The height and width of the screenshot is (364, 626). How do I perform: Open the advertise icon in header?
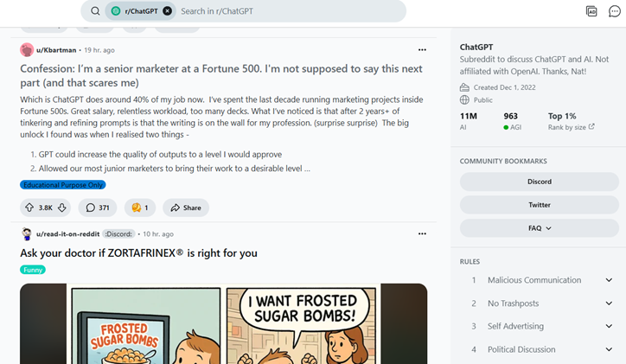coord(591,11)
